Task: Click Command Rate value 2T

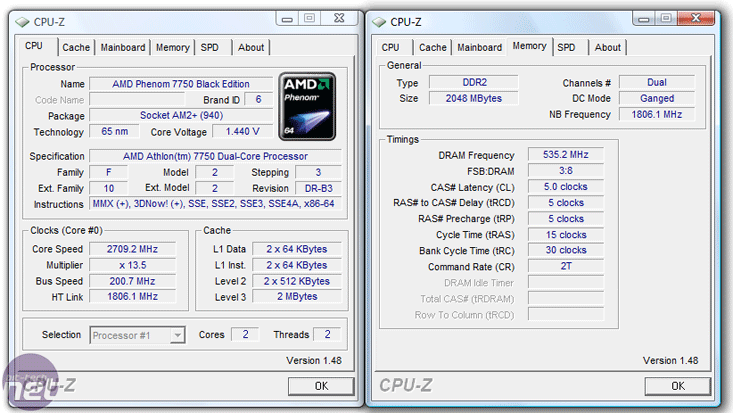Action: [566, 266]
